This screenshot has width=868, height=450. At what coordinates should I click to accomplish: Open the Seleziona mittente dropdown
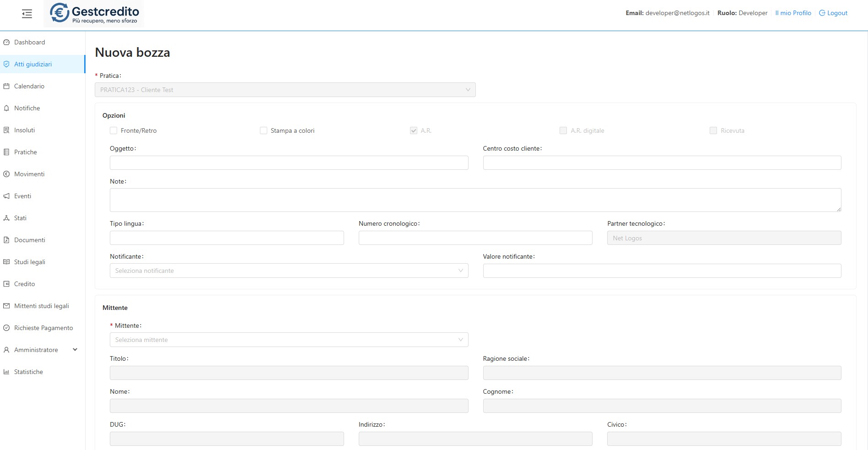pyautogui.click(x=289, y=340)
